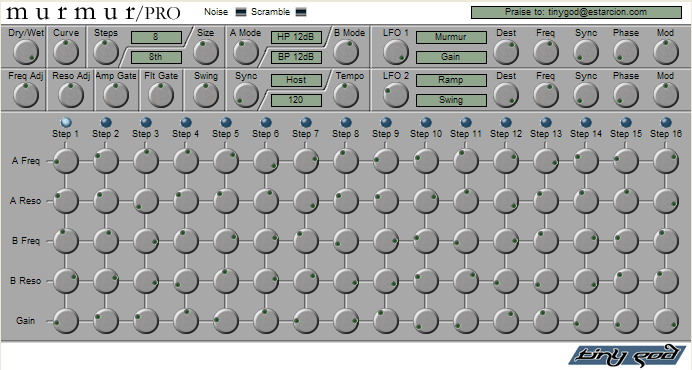Image resolution: width=692 pixels, height=370 pixels.
Task: Open the Steps count field showing 8
Action: pos(156,38)
